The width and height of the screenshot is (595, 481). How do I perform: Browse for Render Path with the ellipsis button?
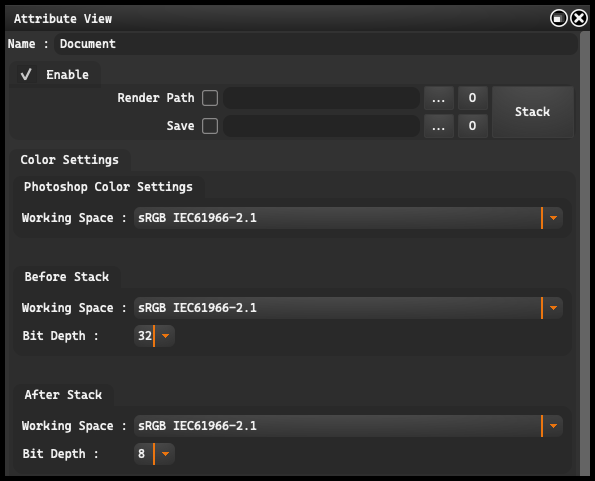439,98
